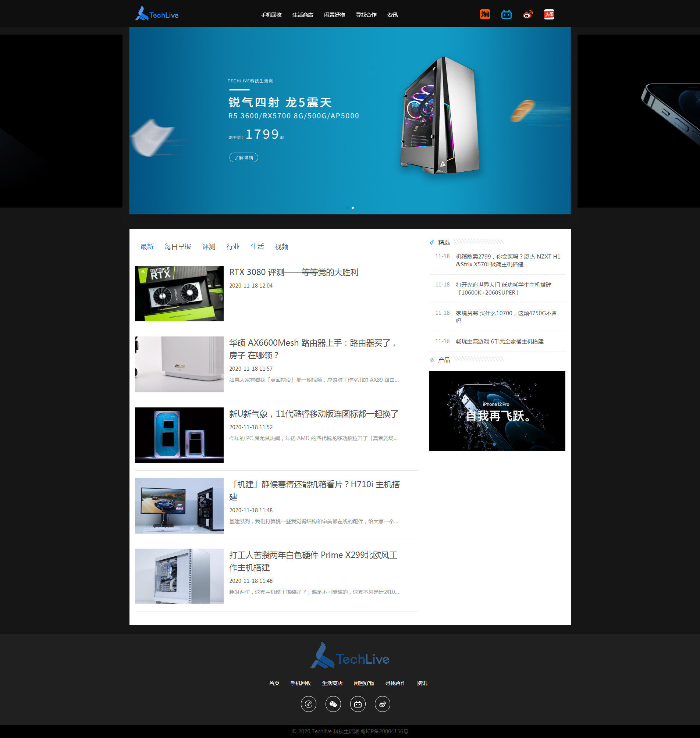
Task: Switch to the 每日早报 tab
Action: 178,246
